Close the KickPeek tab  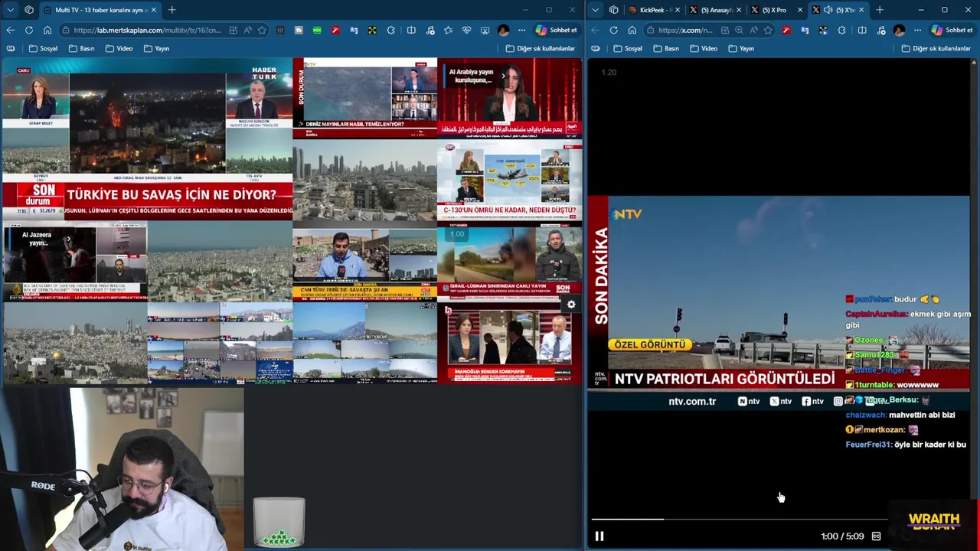(678, 10)
